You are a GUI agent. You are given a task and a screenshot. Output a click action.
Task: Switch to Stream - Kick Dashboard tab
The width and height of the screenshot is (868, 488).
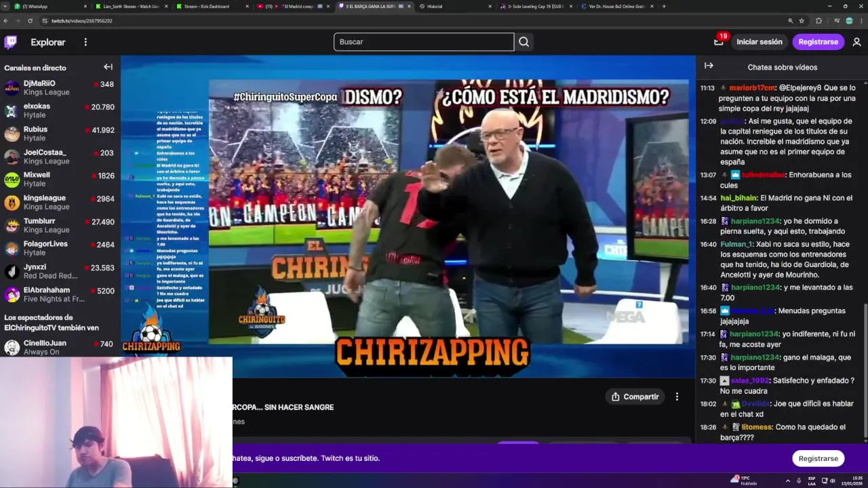pos(212,6)
